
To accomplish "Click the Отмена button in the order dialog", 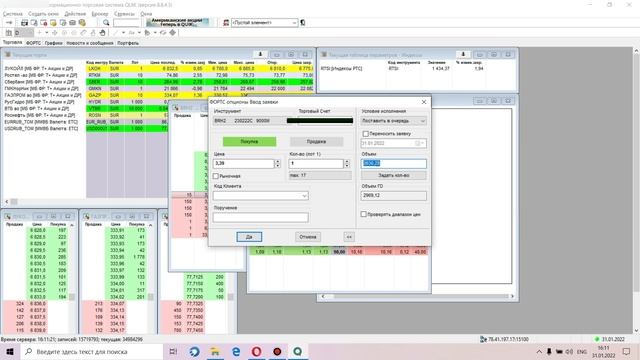I will click(308, 237).
